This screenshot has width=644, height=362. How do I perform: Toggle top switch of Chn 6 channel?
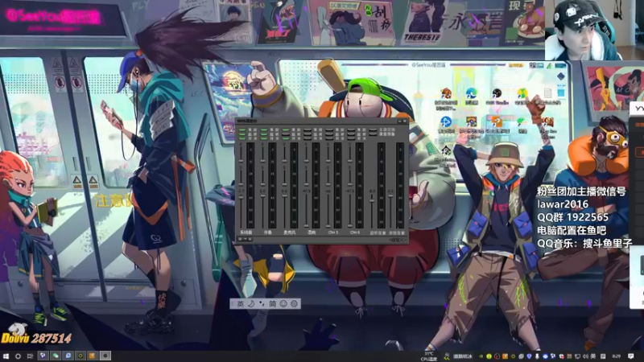click(351, 130)
